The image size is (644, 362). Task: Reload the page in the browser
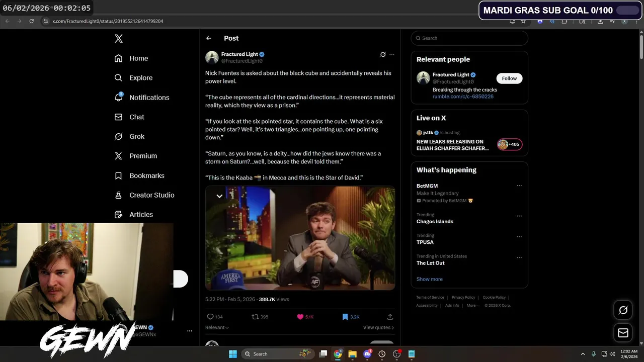pos(31,21)
